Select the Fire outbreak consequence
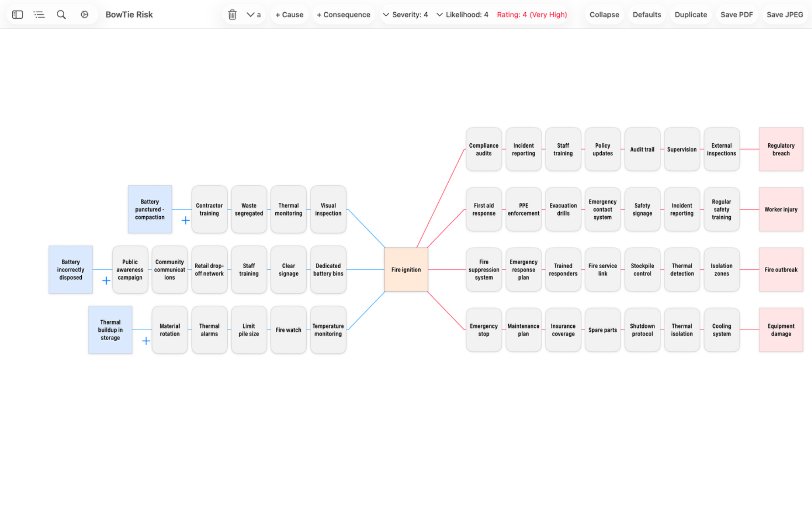The image size is (812, 510). click(x=781, y=269)
